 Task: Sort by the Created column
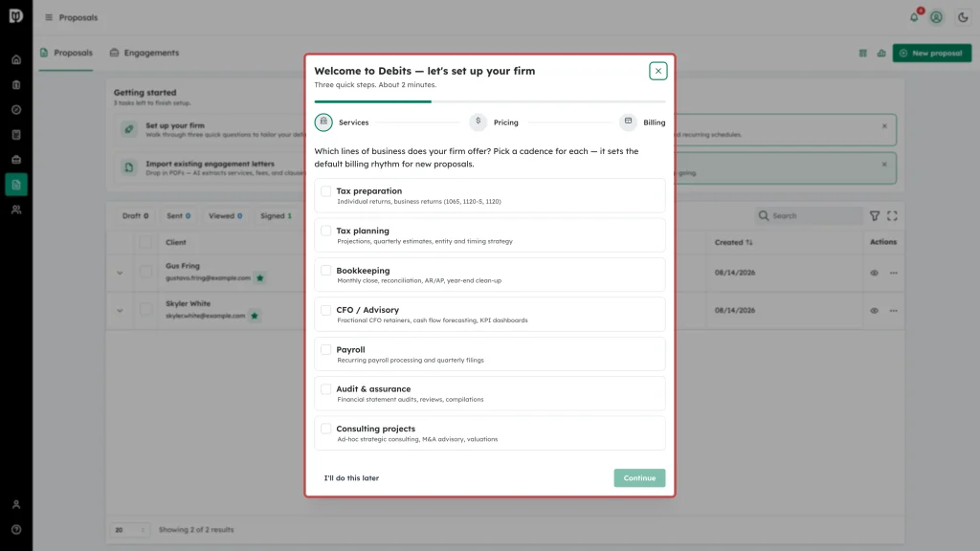(x=734, y=242)
